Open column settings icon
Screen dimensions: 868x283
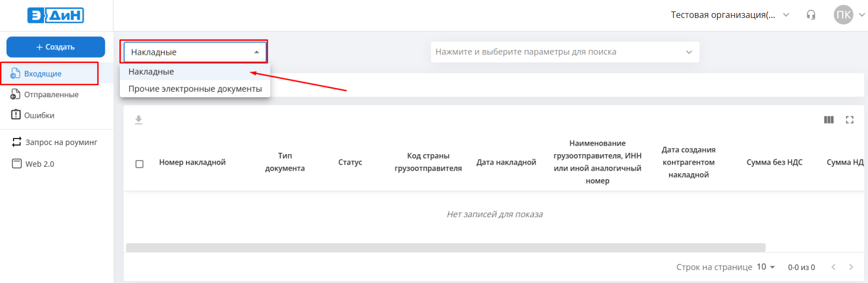tap(828, 120)
